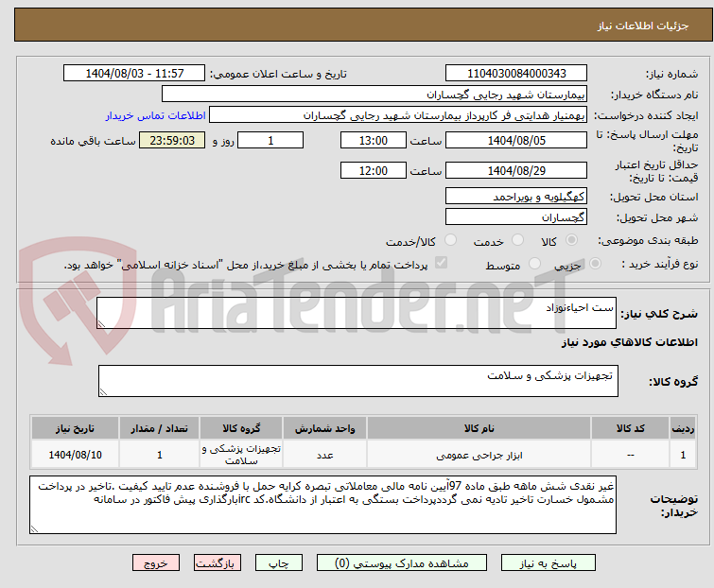
Task: Click resize handle of توضیحات خریدار box
Action: point(34,528)
